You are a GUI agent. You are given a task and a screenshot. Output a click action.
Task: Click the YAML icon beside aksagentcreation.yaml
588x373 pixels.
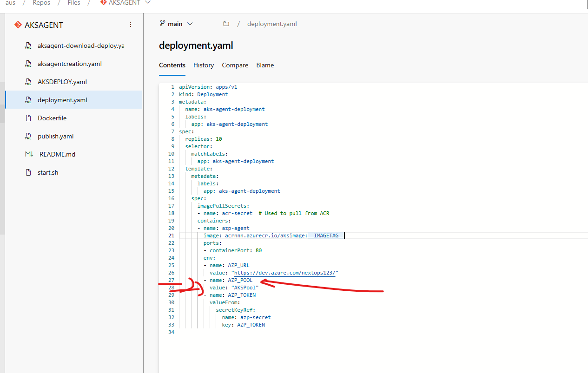point(28,64)
